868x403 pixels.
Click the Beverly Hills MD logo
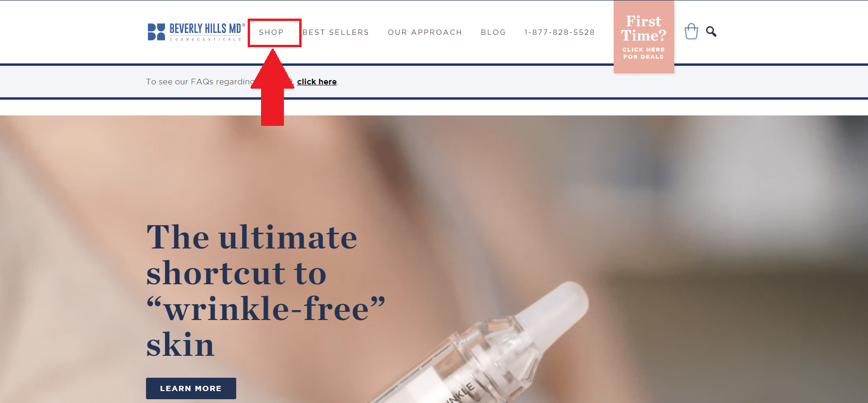point(196,32)
